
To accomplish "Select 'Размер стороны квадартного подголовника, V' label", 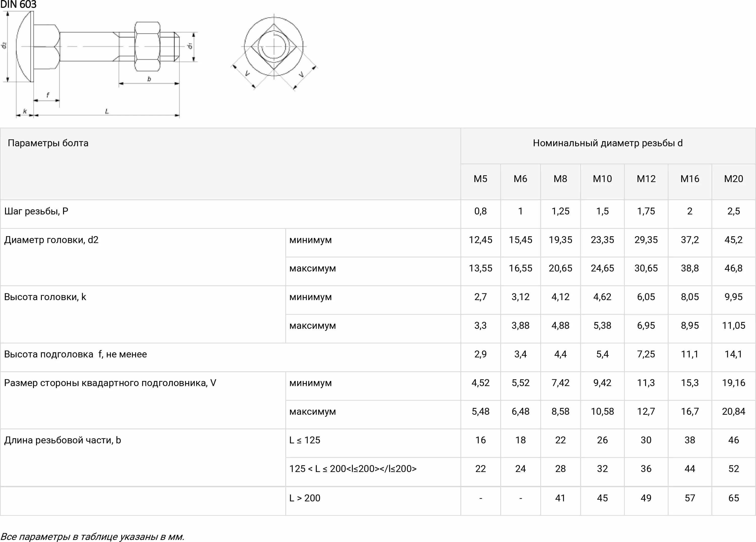I will (110, 383).
